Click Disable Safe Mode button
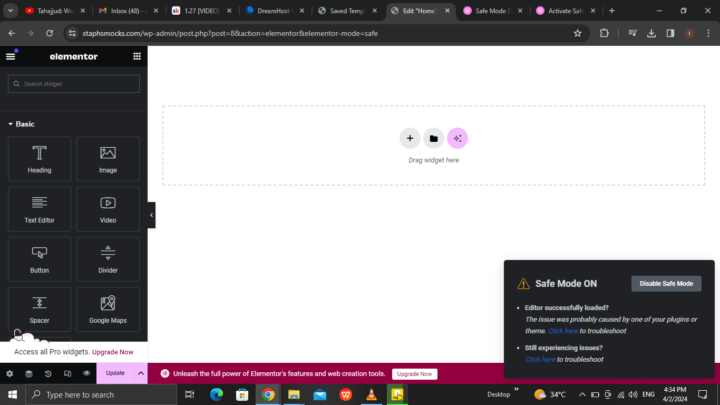 point(666,284)
